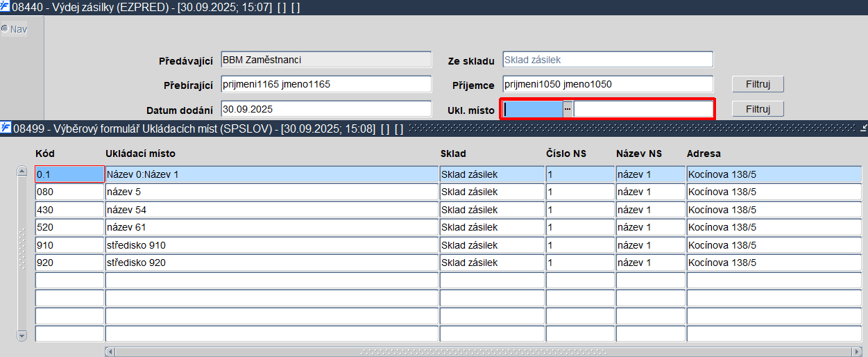The width and height of the screenshot is (868, 357).
Task: Click storage place 'název 5'
Action: (x=271, y=192)
